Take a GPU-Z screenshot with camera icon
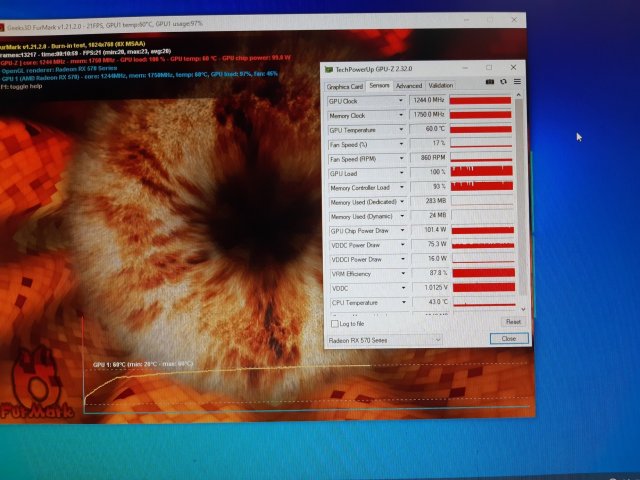 490,82
